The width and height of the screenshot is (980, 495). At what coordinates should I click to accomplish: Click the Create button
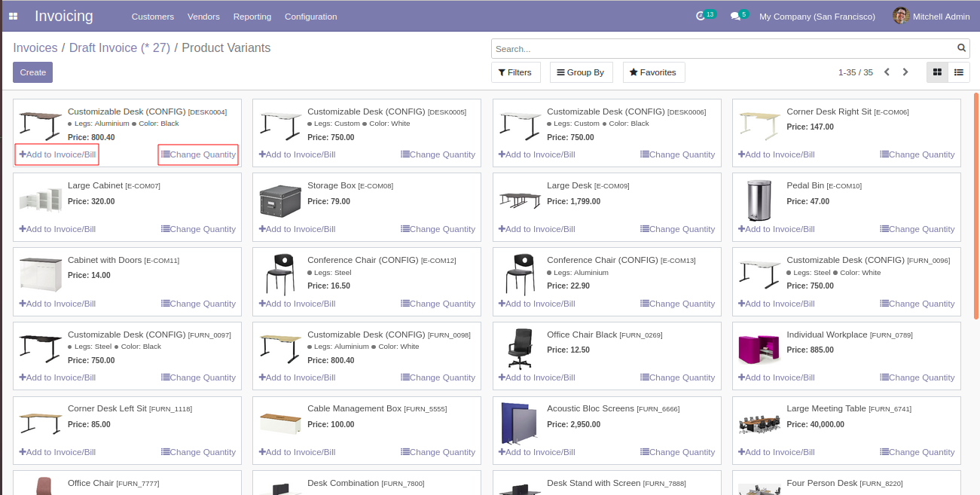click(x=32, y=72)
